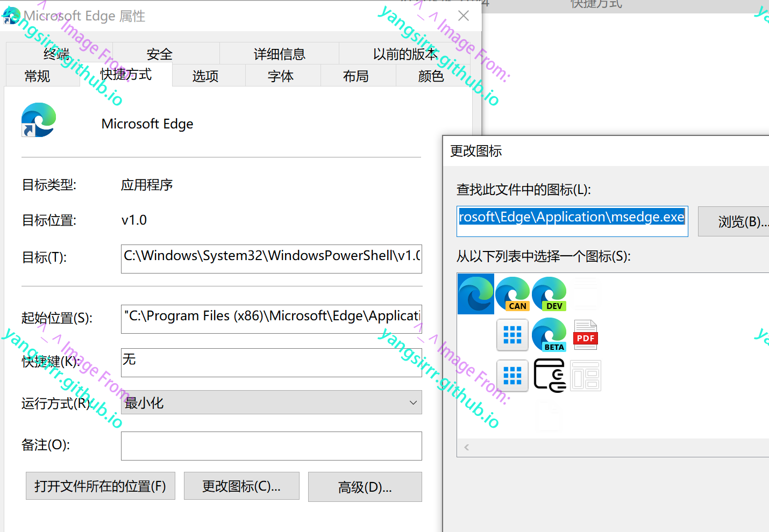This screenshot has width=769, height=532.
Task: Select the red PDF document icon
Action: (x=586, y=335)
